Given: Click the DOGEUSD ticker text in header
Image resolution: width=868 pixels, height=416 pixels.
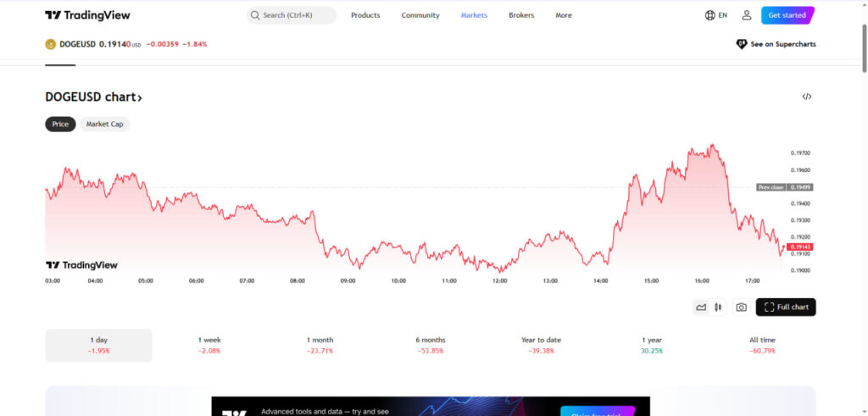Looking at the screenshot, I should (x=77, y=44).
